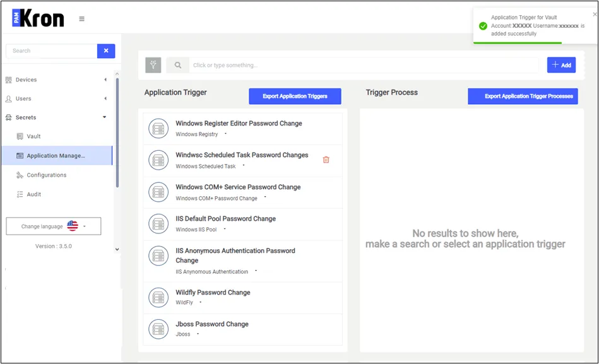Viewport: 599px width, 364px height.
Task: Clear sidebar search with the X button
Action: pyautogui.click(x=106, y=51)
